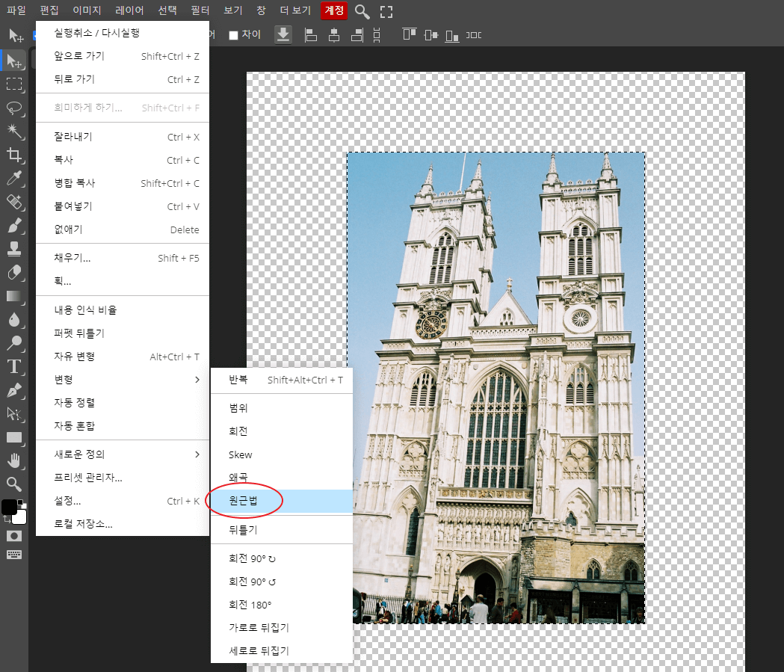
Task: Click the align top edges icon
Action: click(410, 34)
